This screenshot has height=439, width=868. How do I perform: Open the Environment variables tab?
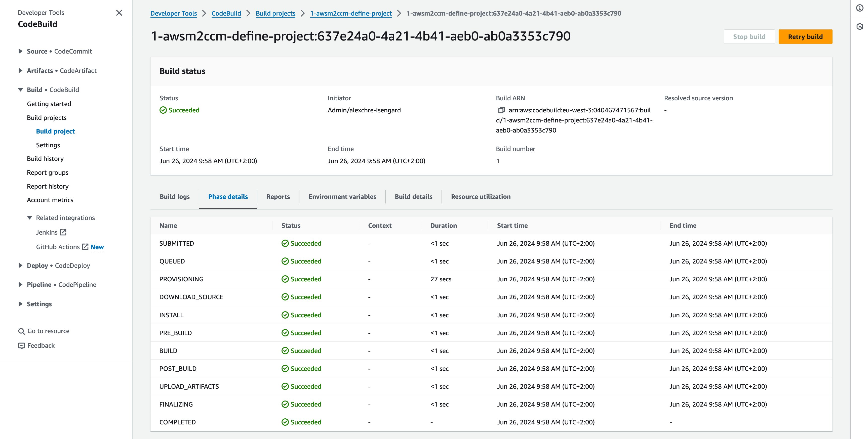pyautogui.click(x=342, y=197)
